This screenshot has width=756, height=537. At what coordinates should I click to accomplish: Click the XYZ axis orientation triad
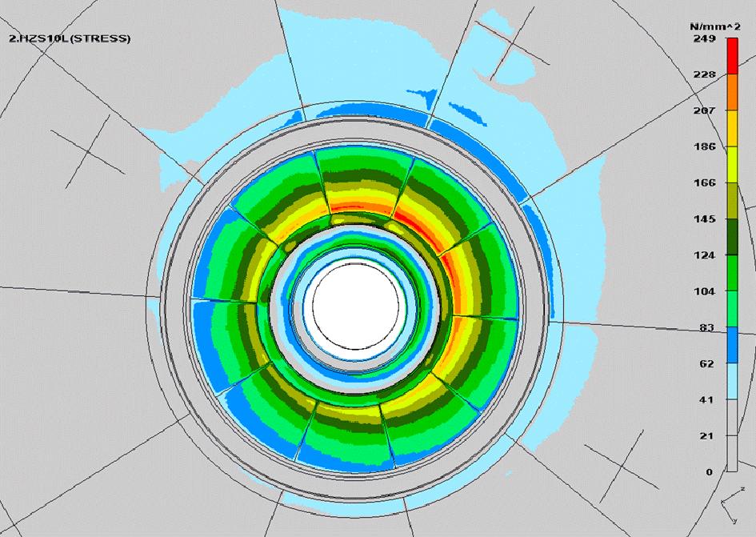point(733,505)
